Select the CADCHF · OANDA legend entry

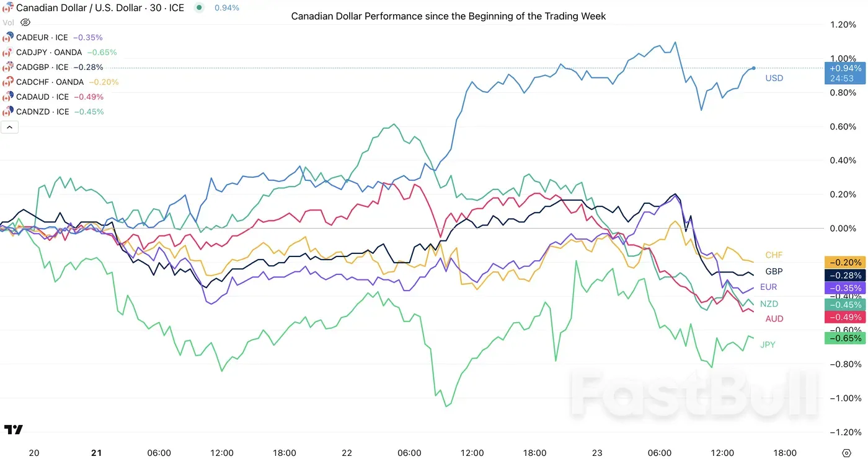point(50,82)
